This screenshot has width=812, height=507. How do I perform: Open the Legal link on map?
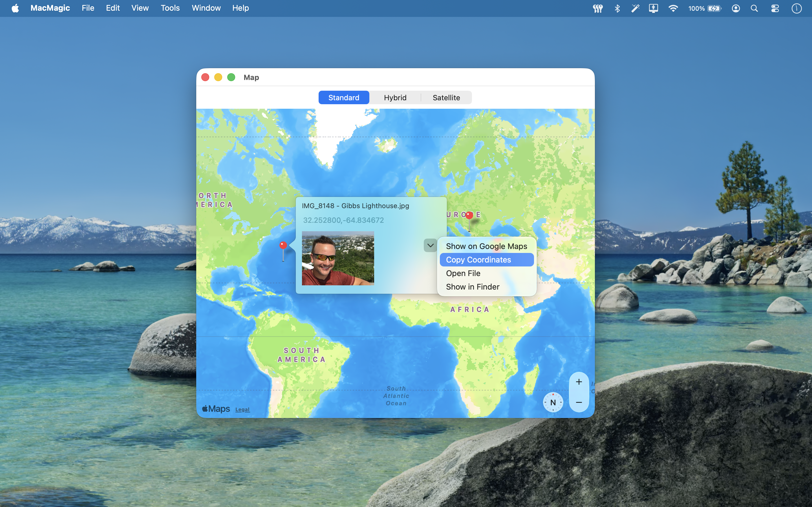pos(242,410)
